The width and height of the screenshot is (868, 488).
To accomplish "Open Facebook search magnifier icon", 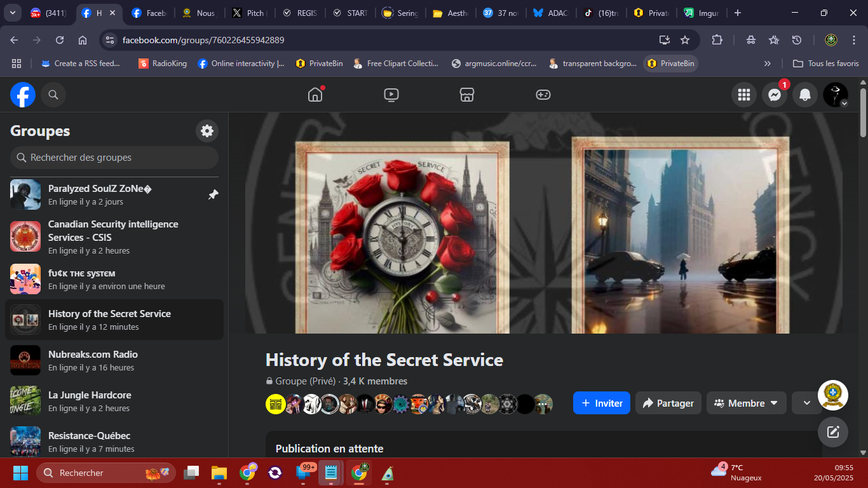I will tap(53, 95).
